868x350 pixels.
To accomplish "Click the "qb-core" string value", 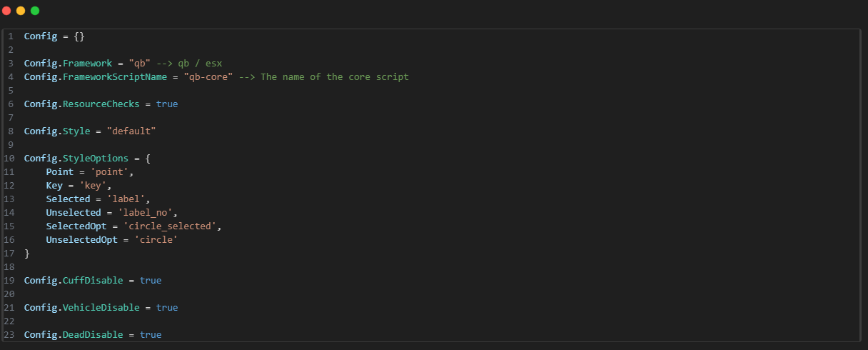I will 208,76.
